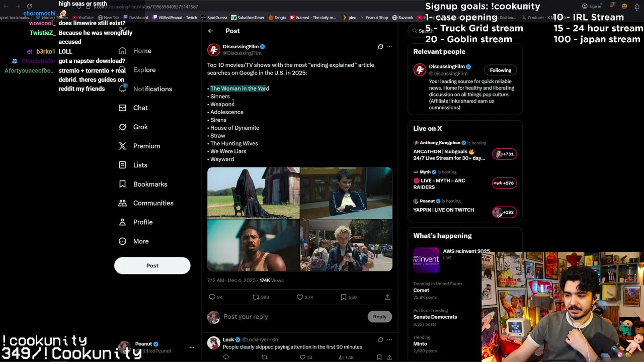Open three-dot menu on DiscussingFilm post

tap(389, 47)
